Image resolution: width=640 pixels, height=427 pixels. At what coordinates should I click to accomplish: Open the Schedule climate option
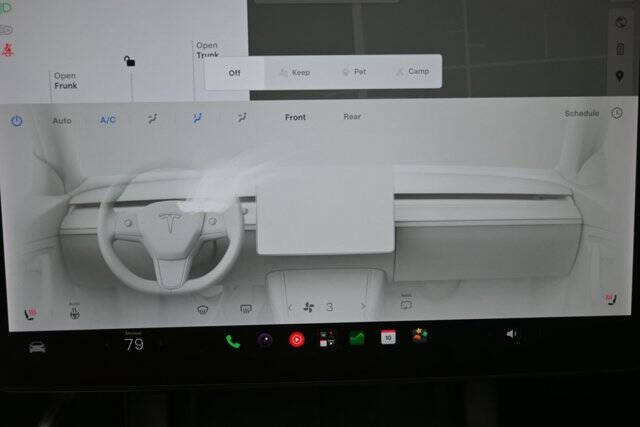click(582, 113)
